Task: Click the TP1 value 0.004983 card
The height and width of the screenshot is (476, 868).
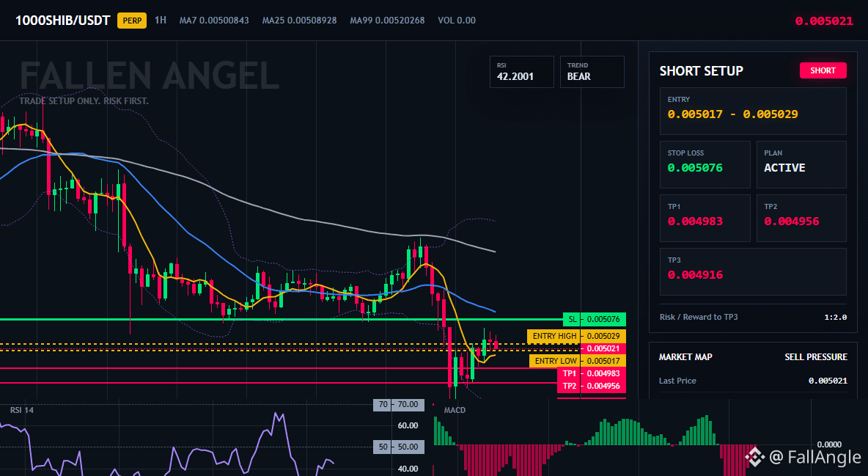Action: [x=705, y=218]
